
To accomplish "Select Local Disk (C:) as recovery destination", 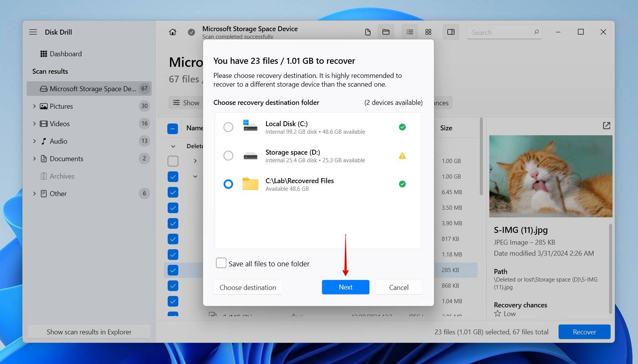I will pos(228,127).
